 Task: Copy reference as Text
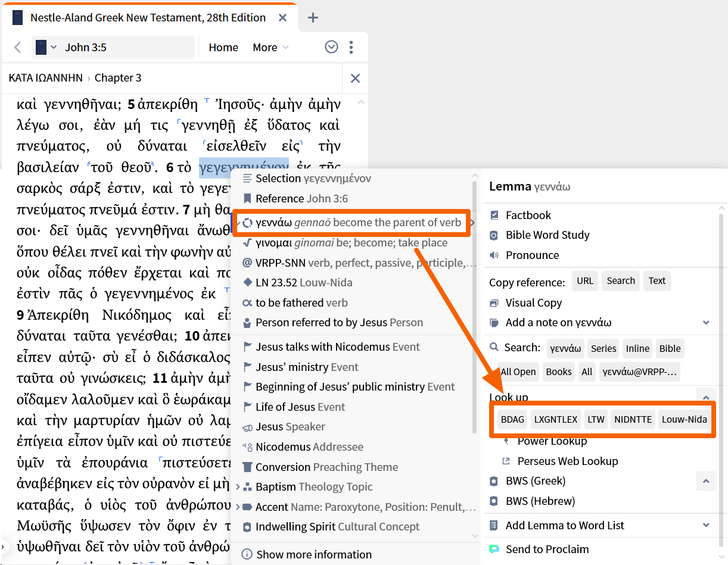pyautogui.click(x=657, y=281)
